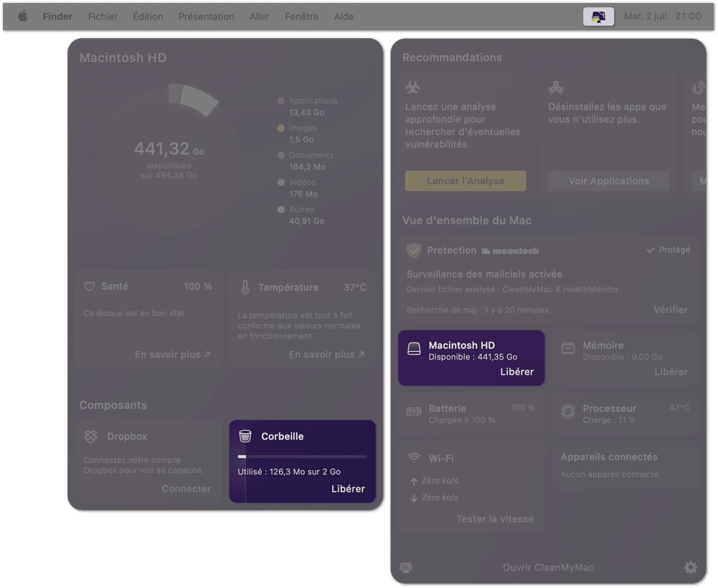Screen dimensions: 718x588
Task: Open the Présentation menu
Action: [x=206, y=17]
